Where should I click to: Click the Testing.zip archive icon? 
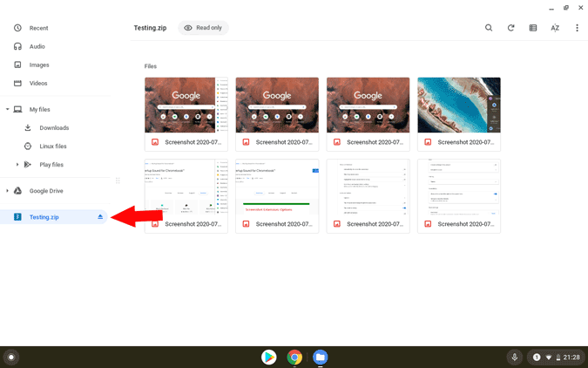pos(17,216)
